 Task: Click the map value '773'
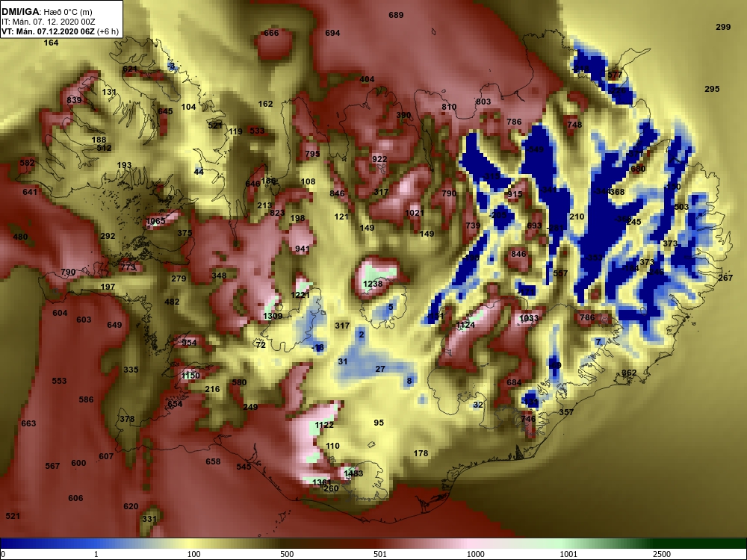click(128, 267)
